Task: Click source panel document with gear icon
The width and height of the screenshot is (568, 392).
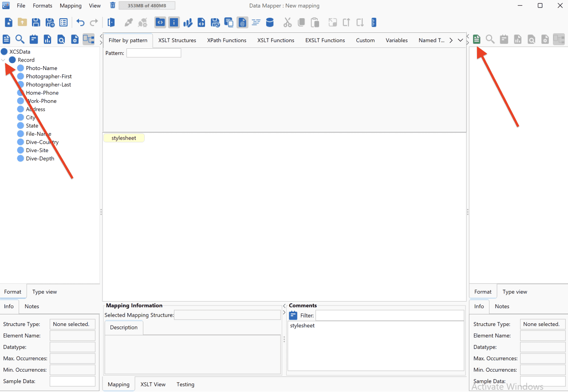Action: coord(75,39)
